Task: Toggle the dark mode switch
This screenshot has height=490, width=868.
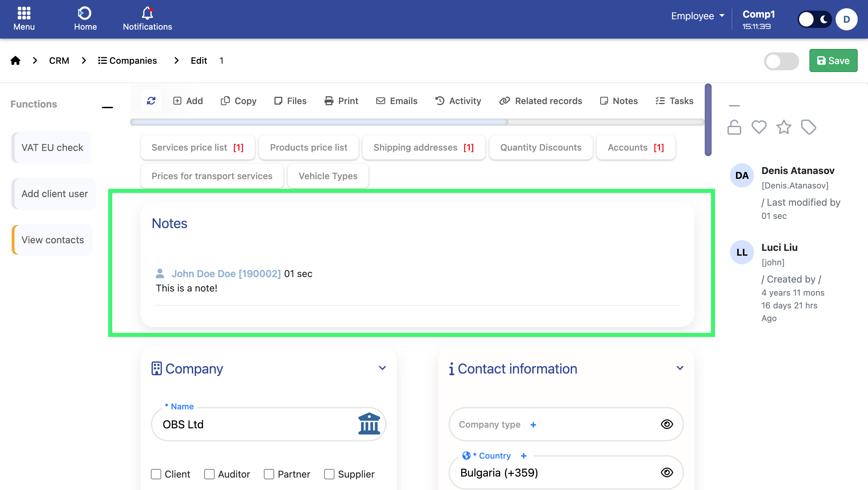Action: coord(814,19)
